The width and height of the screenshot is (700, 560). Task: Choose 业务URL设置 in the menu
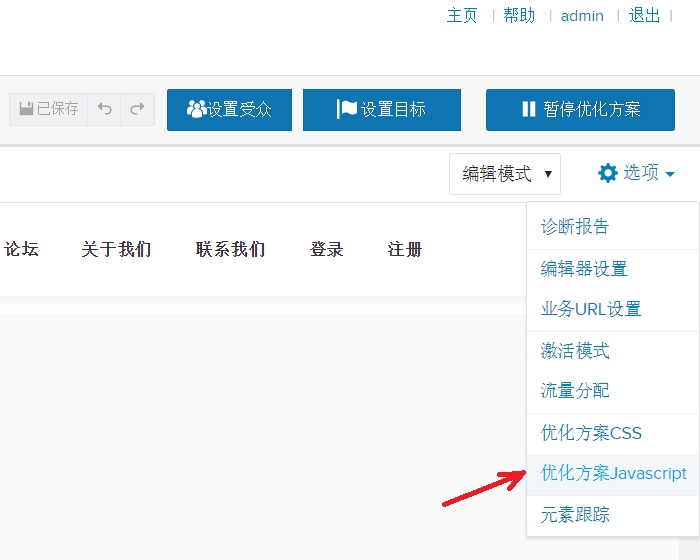coord(591,309)
